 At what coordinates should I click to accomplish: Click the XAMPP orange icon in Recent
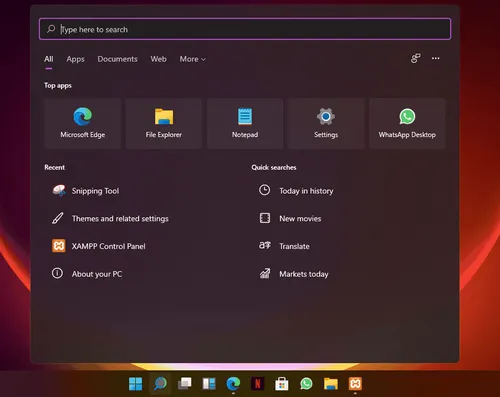[59, 246]
